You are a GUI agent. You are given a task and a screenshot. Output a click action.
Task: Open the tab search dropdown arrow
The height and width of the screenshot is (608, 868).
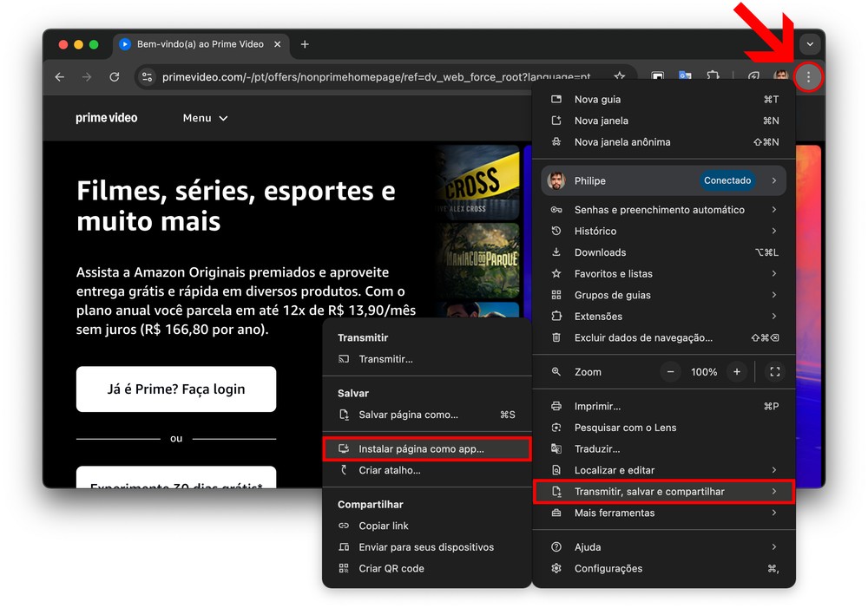810,44
